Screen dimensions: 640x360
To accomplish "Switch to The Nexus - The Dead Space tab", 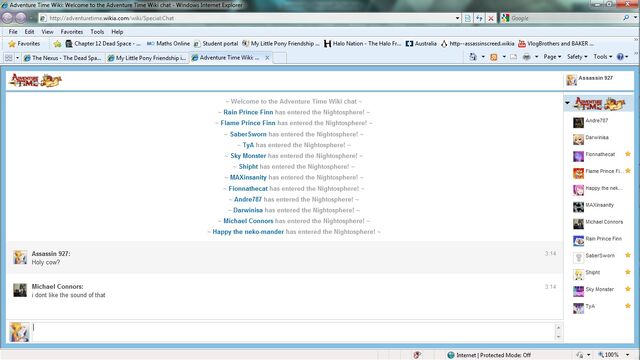I will point(63,58).
